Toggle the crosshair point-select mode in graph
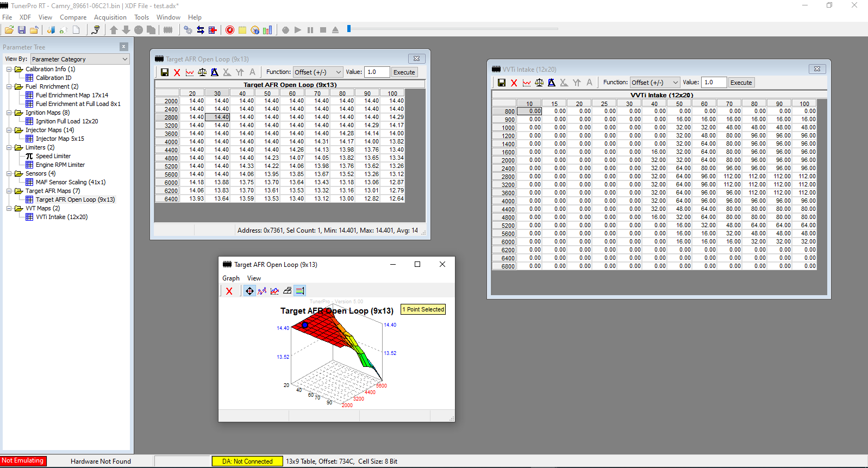868x468 pixels. [249, 291]
